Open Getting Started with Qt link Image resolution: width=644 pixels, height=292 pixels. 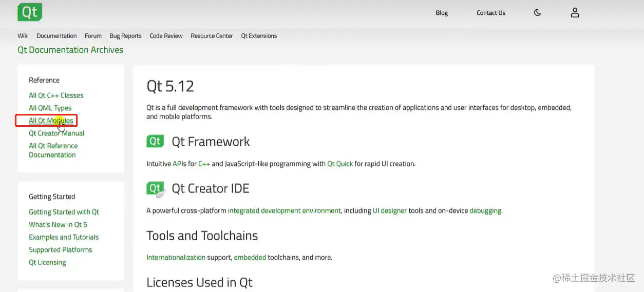point(64,212)
